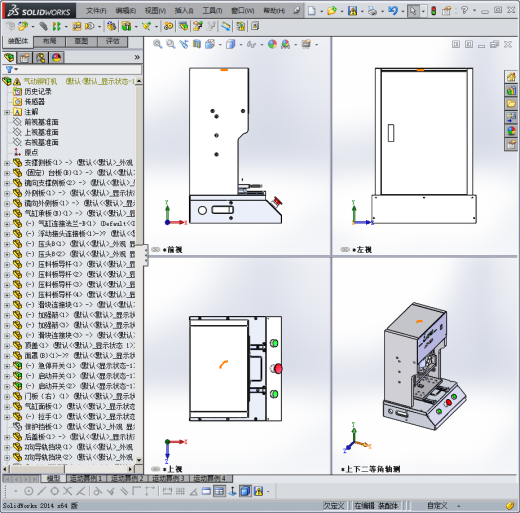This screenshot has height=513, width=520.
Task: Click the paperclip Mate icon in assembly toolbar
Action: coord(43,26)
